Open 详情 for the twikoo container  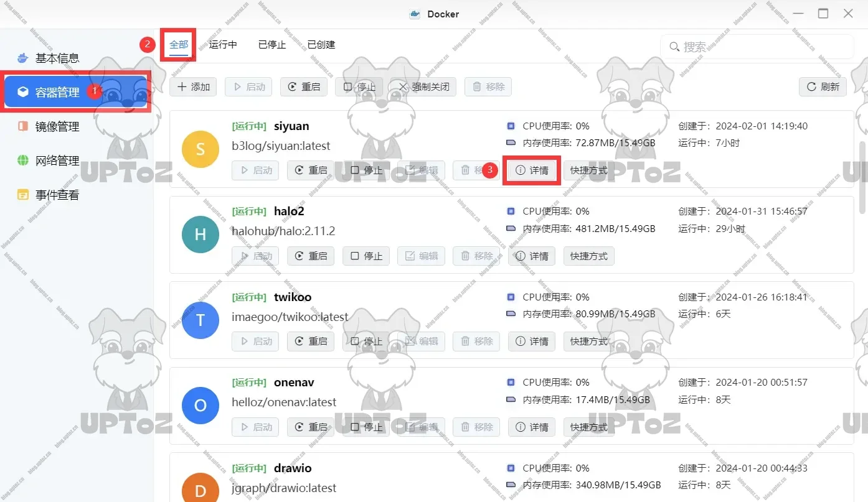532,341
